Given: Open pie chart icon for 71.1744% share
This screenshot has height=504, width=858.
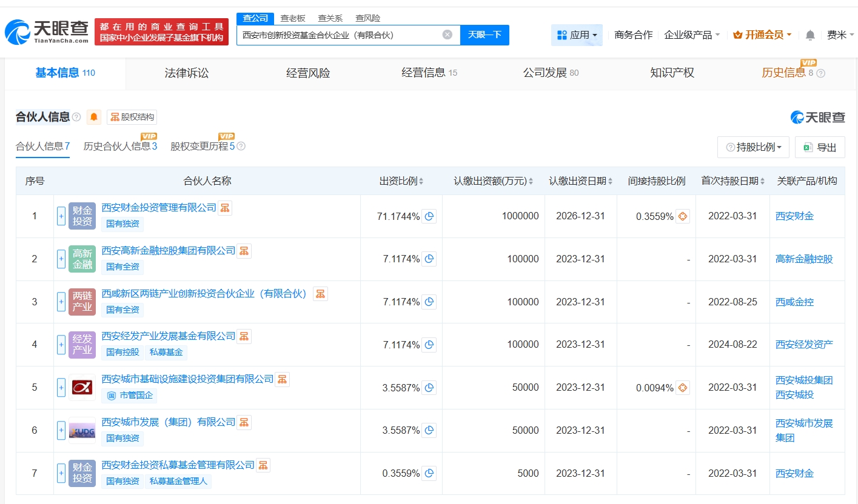Looking at the screenshot, I should point(429,216).
